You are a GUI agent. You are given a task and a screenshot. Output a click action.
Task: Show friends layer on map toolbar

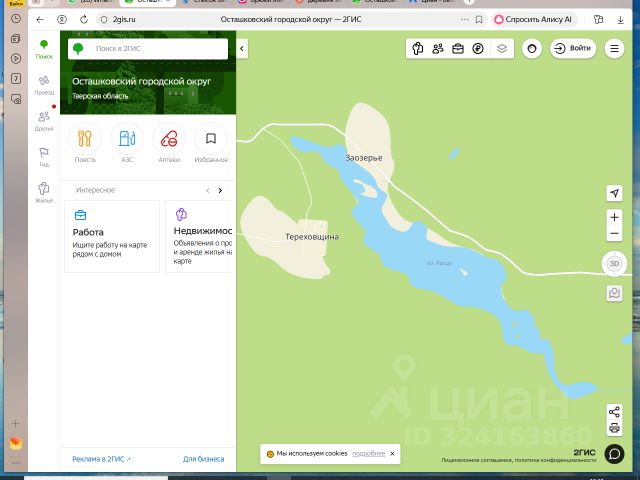pos(438,49)
